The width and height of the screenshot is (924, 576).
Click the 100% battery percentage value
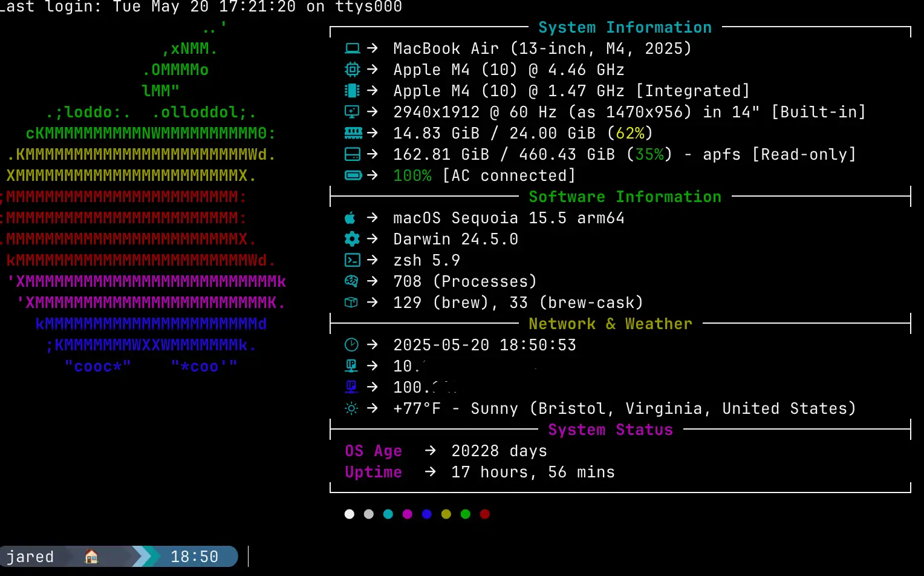(x=412, y=175)
